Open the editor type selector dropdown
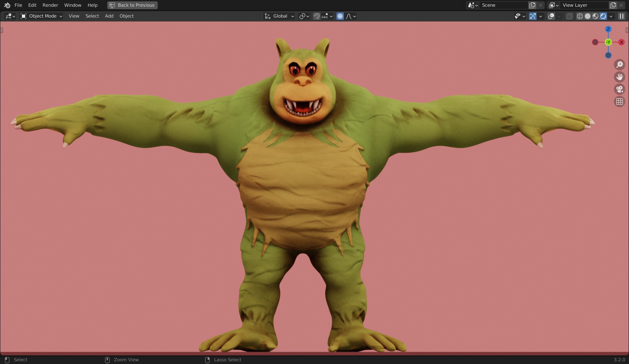Screen dimensions: 629x364 pos(10,16)
